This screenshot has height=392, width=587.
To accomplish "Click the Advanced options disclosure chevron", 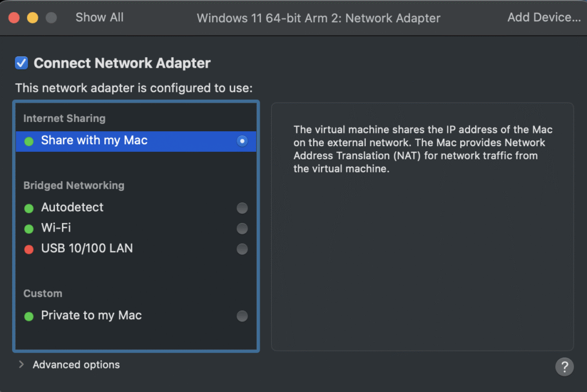I will pos(21,364).
